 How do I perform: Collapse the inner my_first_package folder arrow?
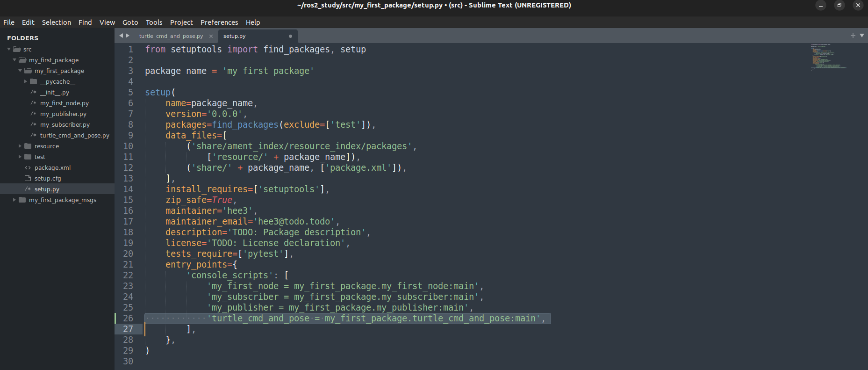pyautogui.click(x=20, y=71)
